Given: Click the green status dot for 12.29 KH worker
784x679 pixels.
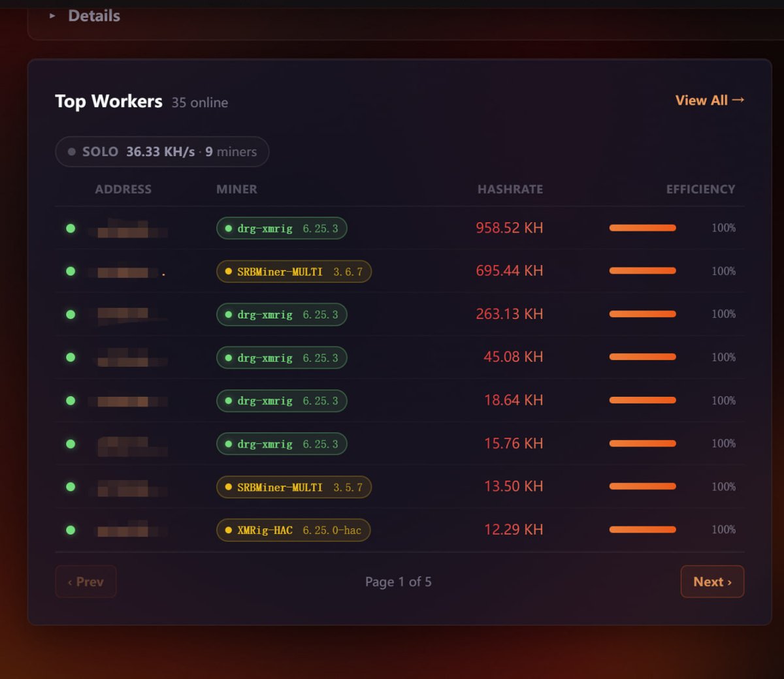Looking at the screenshot, I should [x=71, y=530].
